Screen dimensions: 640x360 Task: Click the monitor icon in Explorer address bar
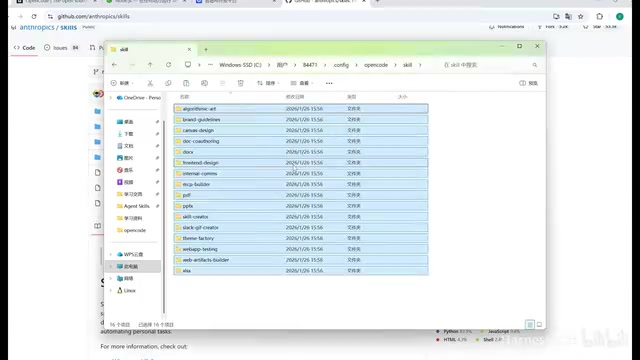[188, 65]
